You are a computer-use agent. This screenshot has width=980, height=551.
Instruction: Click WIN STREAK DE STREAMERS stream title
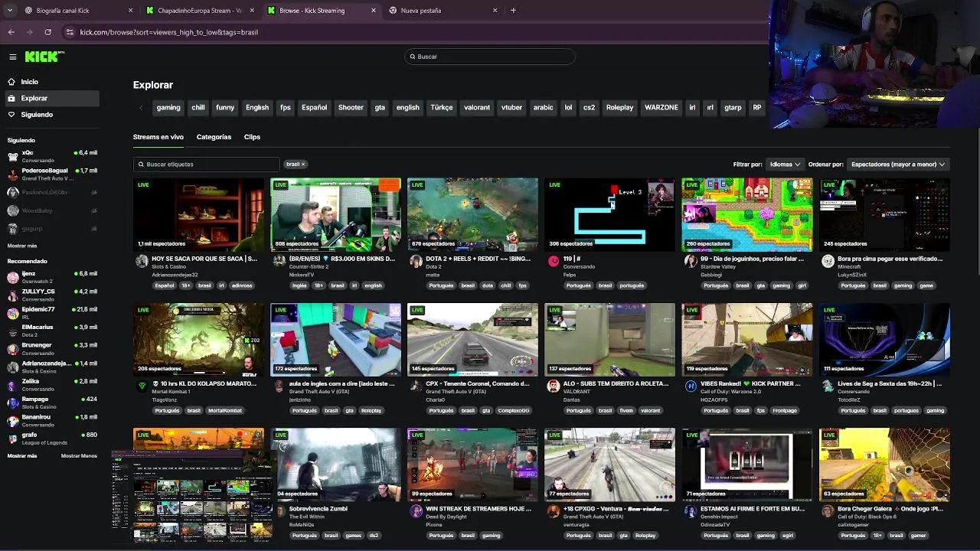(x=479, y=508)
